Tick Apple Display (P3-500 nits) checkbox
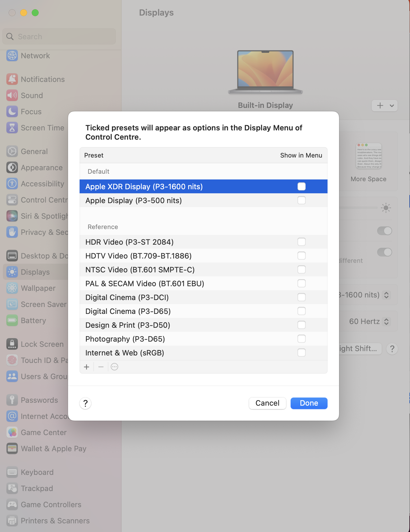Image resolution: width=410 pixels, height=532 pixels. [302, 201]
